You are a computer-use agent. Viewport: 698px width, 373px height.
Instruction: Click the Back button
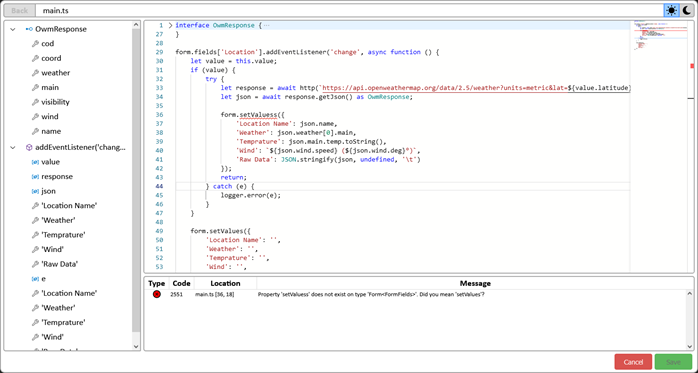click(19, 10)
